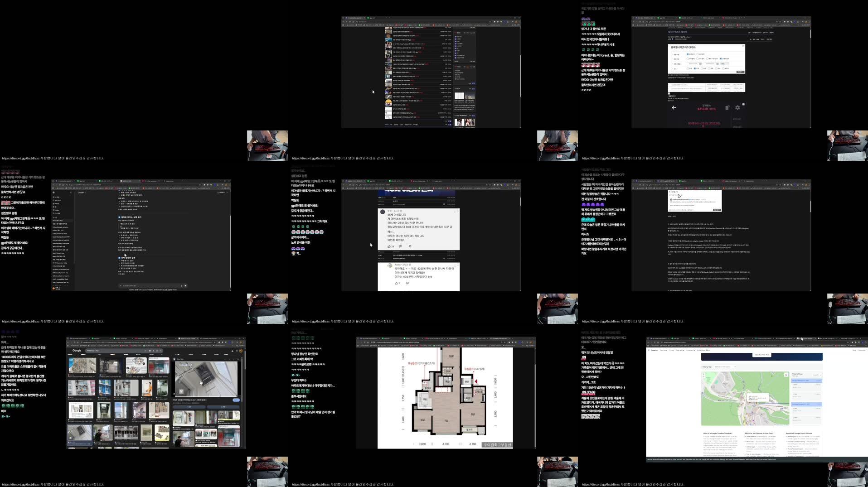The height and width of the screenshot is (487, 868).
Task: Select the search chats icon in ChatGPT sidebar
Action: coord(55,200)
